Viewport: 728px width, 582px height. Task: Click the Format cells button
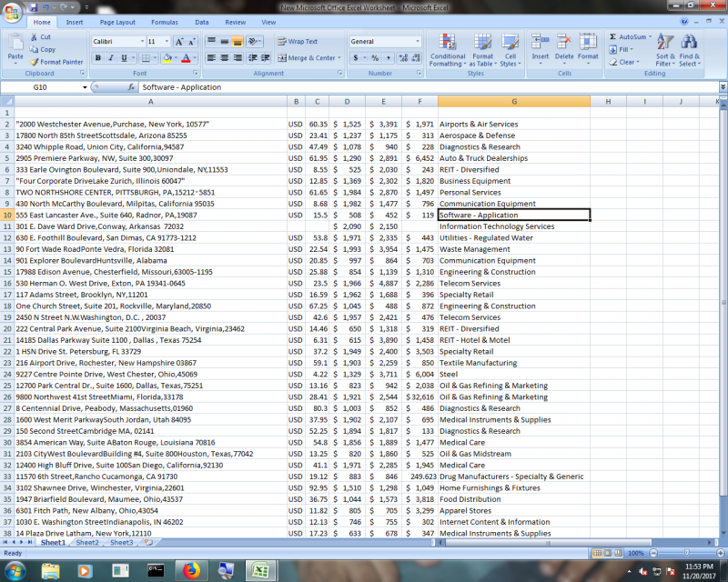pyautogui.click(x=588, y=50)
